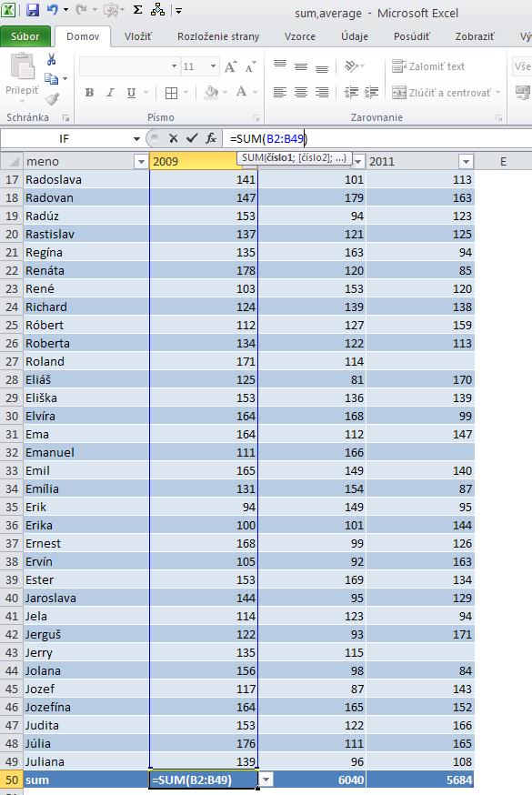Click the Paste (Prilepiť) clipboard icon
Image resolution: width=532 pixels, height=795 pixels.
click(x=23, y=66)
